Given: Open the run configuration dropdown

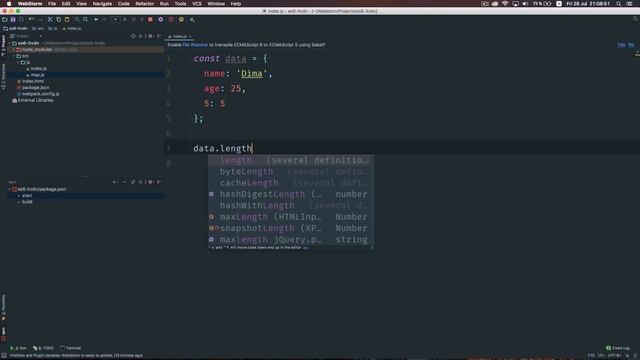Looking at the screenshot, I should pyautogui.click(x=116, y=19).
